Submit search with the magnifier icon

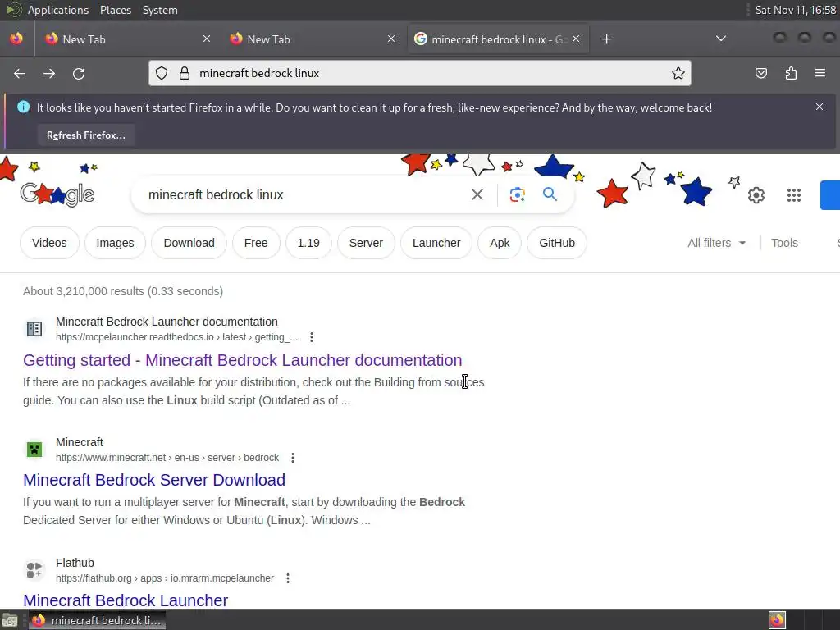pos(550,194)
